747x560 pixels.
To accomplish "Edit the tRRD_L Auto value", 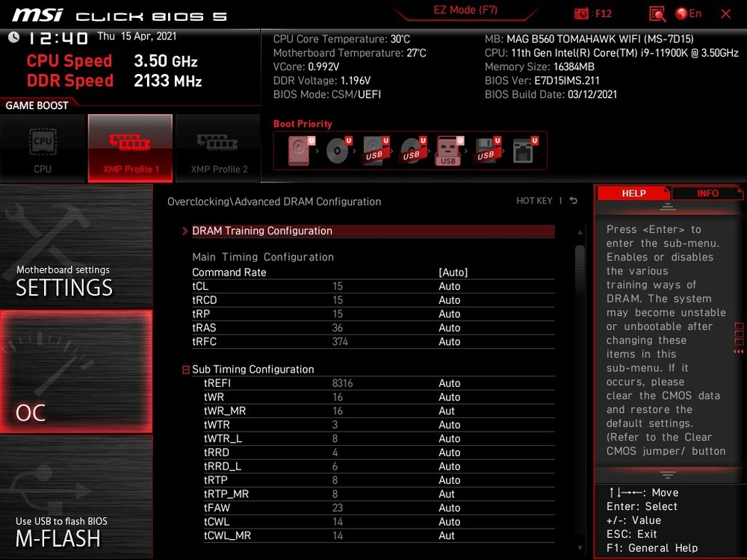I will click(x=449, y=466).
